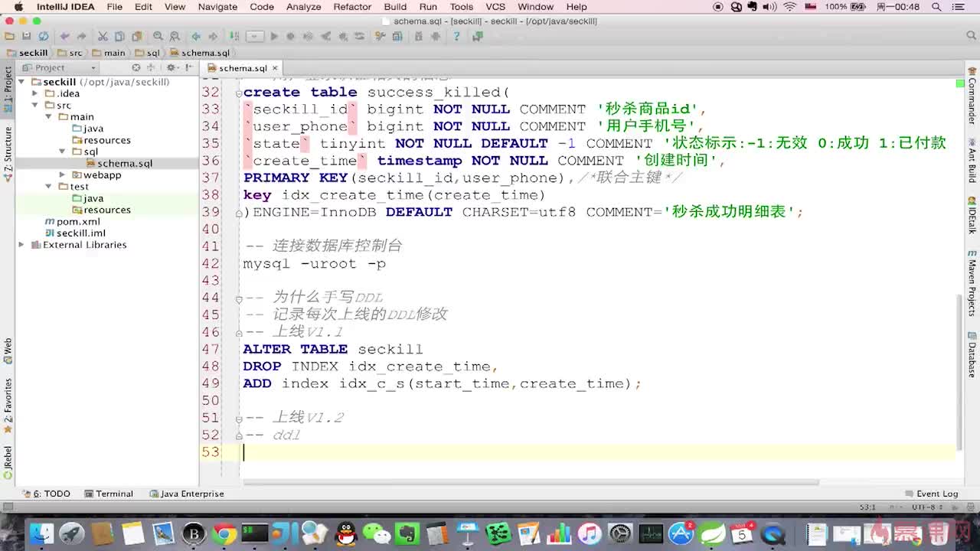Click the Open folder toolbar icon
Image resolution: width=980 pixels, height=551 pixels.
tap(9, 36)
